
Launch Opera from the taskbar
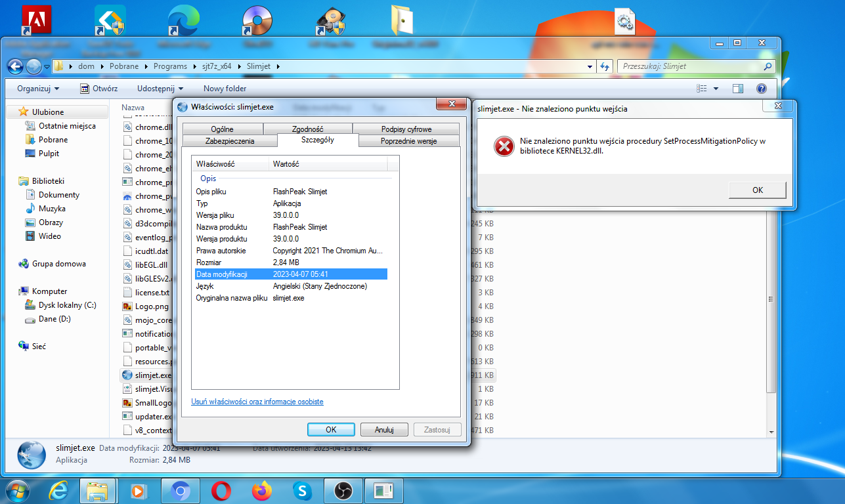coord(221,490)
